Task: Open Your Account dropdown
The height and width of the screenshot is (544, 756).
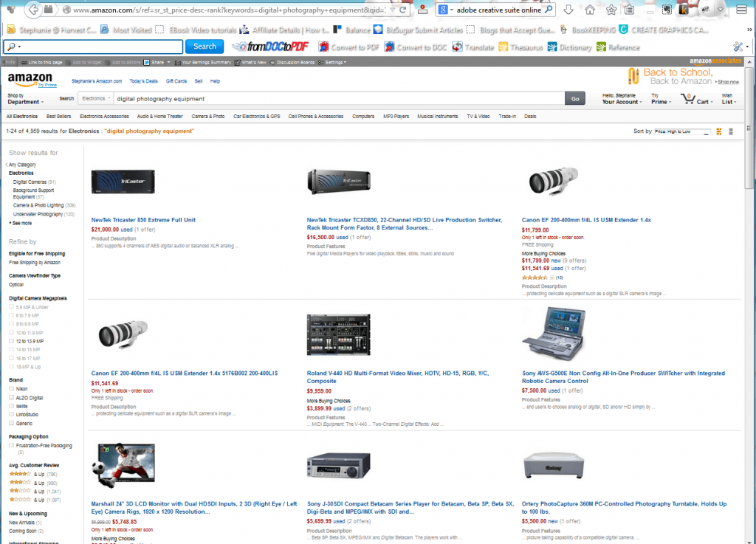Action: click(x=622, y=99)
